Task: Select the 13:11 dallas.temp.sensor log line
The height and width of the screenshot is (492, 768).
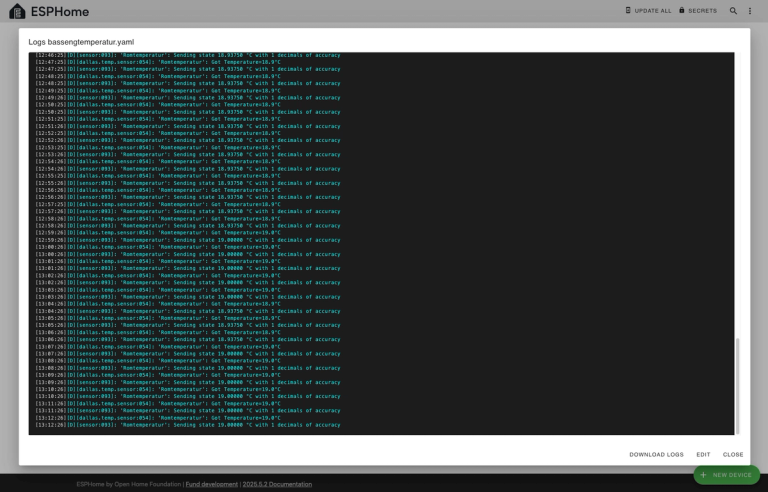Action: click(158, 404)
